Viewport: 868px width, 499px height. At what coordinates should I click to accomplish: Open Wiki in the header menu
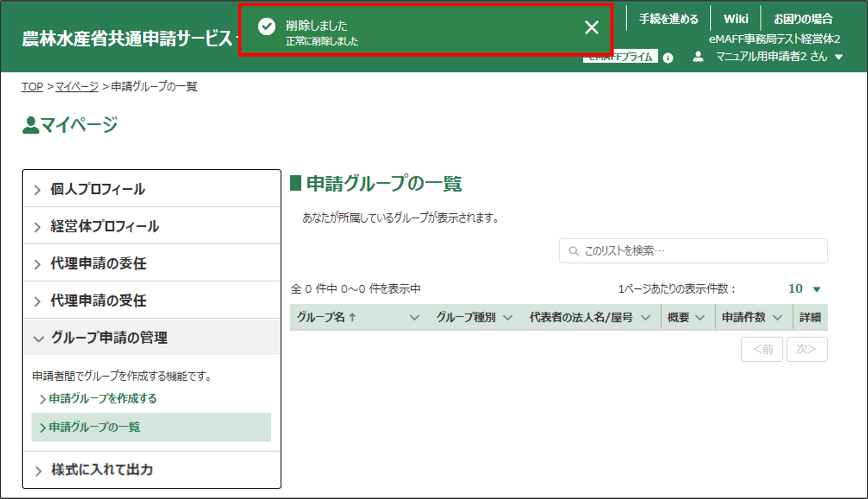pyautogui.click(x=736, y=19)
